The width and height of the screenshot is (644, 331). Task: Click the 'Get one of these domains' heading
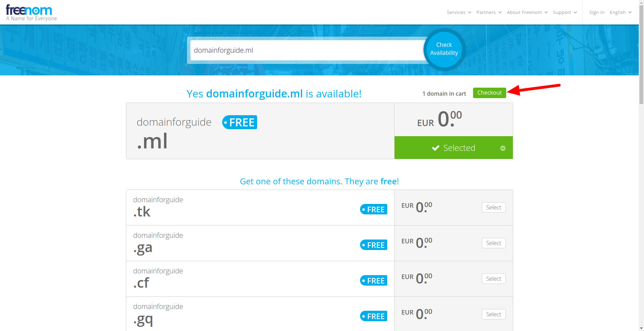pos(319,182)
